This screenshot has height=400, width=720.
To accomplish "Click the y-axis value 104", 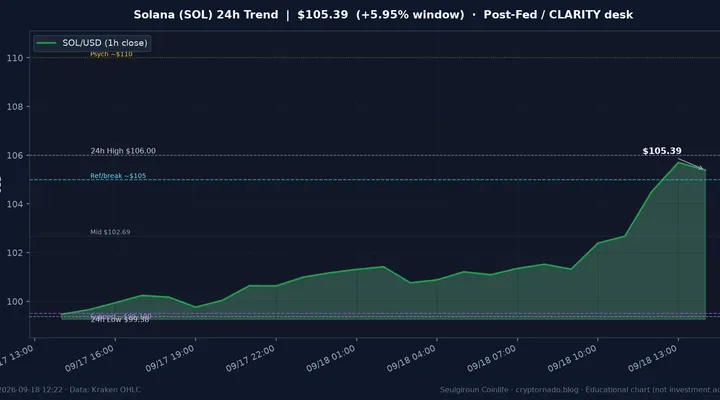I will (15, 204).
